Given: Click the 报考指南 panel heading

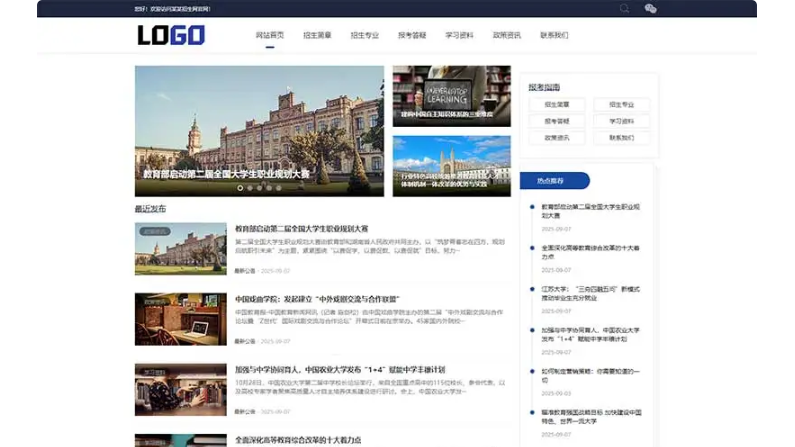Looking at the screenshot, I should tap(544, 87).
